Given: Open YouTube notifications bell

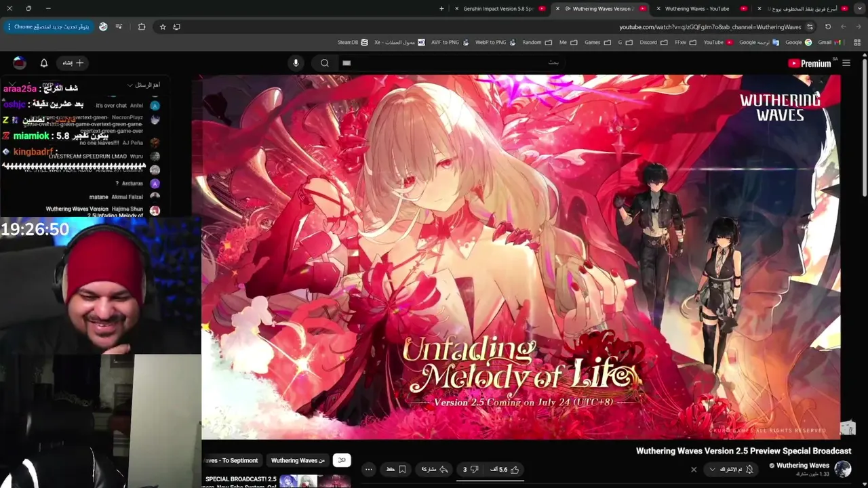Looking at the screenshot, I should coord(44,63).
